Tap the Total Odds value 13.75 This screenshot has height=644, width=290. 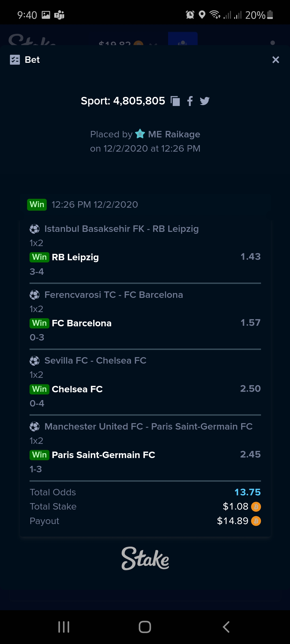[x=248, y=492]
